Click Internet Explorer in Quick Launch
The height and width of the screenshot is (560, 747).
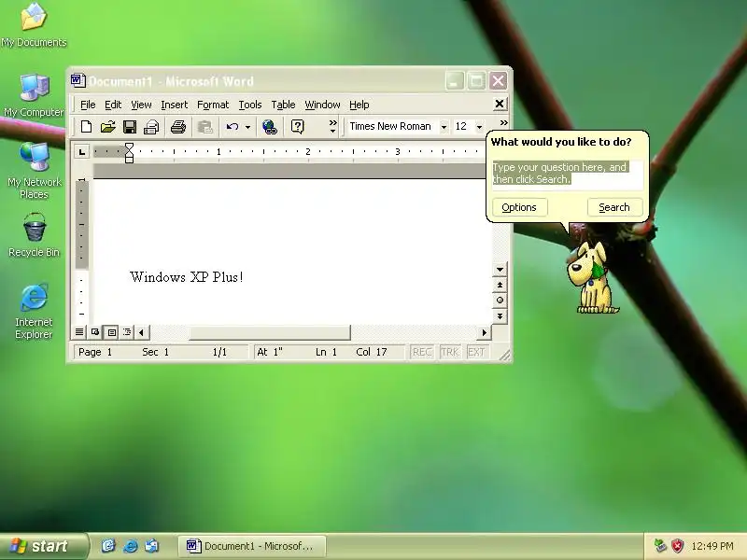(x=130, y=546)
